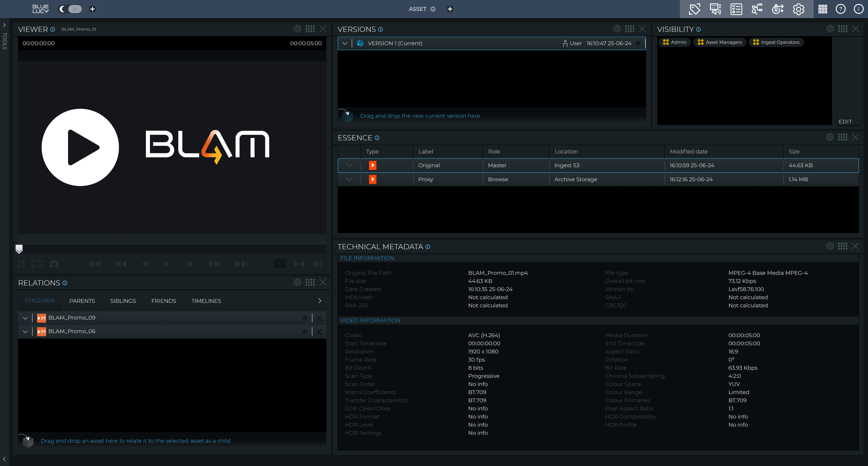Click the Ingest Operators visibility chip

[776, 42]
